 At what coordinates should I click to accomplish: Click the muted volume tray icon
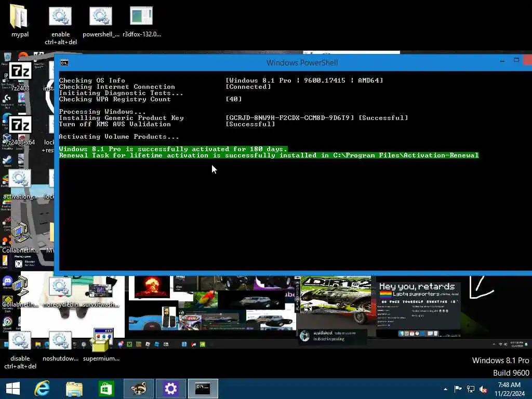483,389
